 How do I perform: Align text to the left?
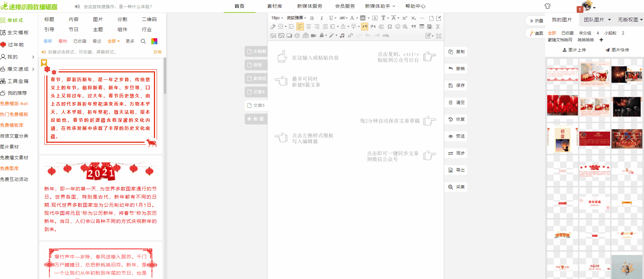[300, 26]
